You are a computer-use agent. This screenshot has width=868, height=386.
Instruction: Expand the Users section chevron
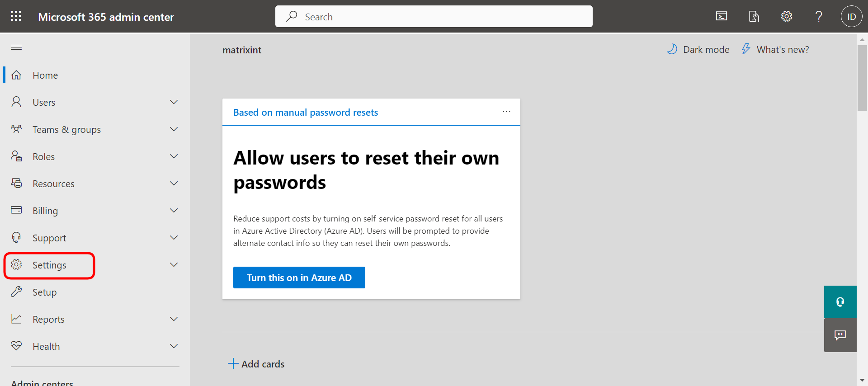(174, 102)
